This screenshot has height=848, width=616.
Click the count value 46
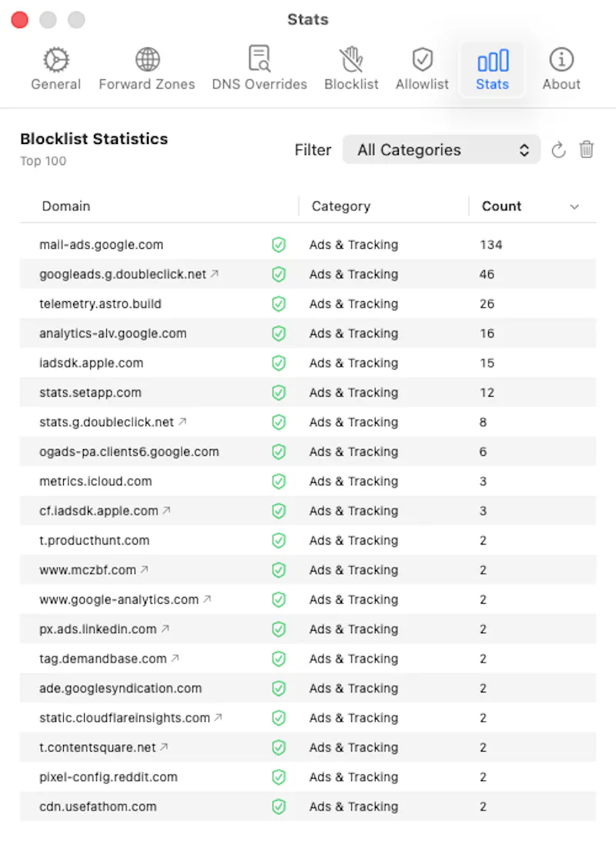[x=487, y=274]
